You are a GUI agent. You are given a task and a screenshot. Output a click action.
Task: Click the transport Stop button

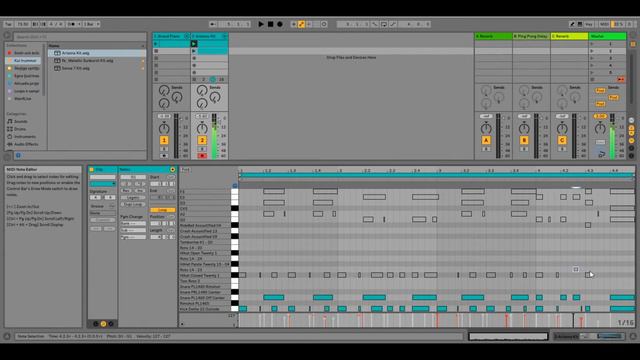coord(270,24)
